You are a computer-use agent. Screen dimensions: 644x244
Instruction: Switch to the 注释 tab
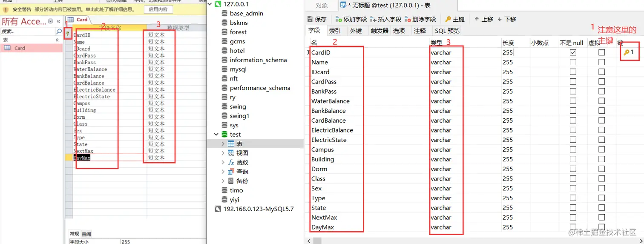[x=420, y=31]
